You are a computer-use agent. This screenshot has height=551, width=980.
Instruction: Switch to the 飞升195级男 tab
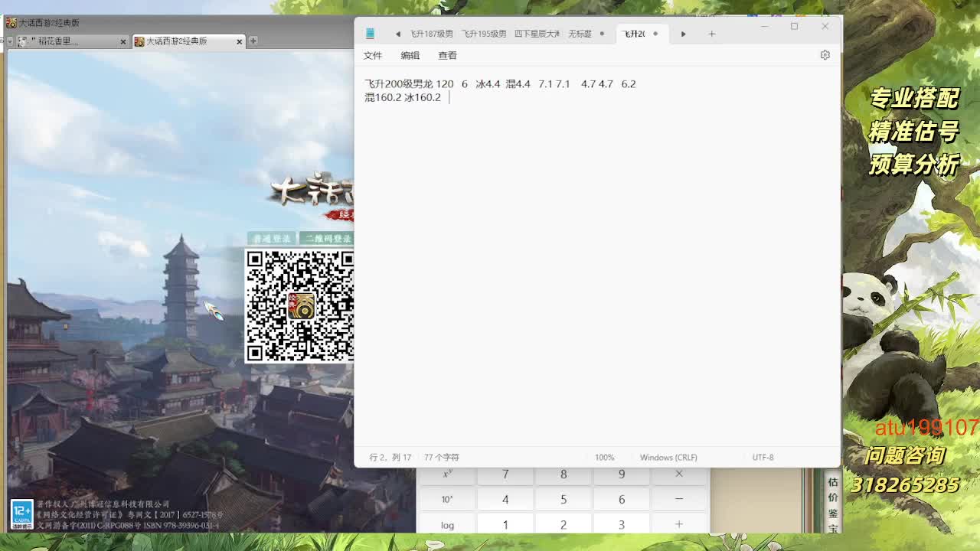484,34
